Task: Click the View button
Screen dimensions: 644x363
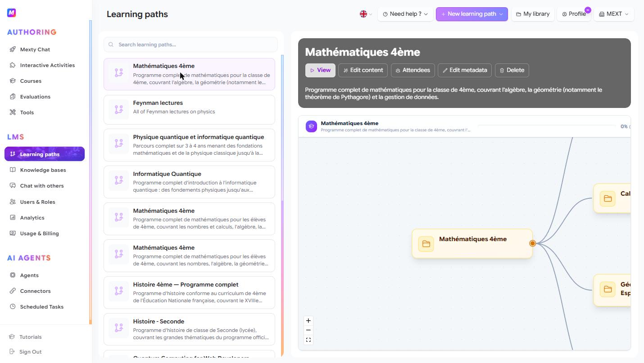Action: click(320, 70)
